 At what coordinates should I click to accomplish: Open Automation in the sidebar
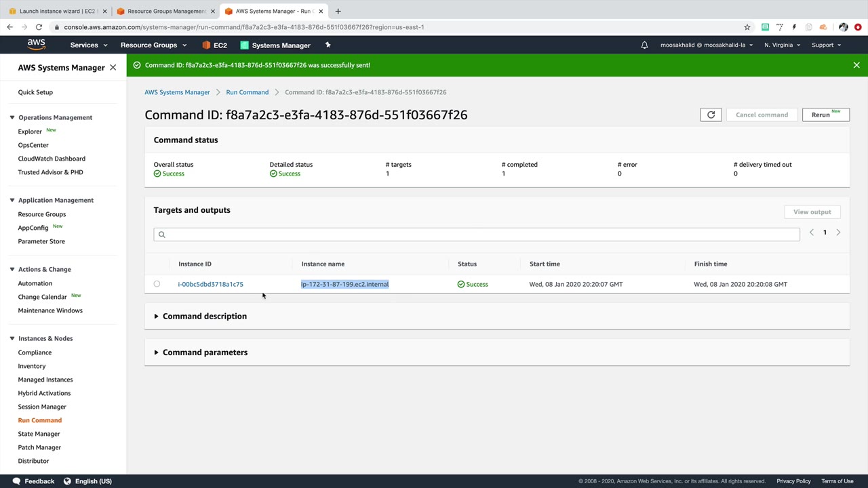35,283
